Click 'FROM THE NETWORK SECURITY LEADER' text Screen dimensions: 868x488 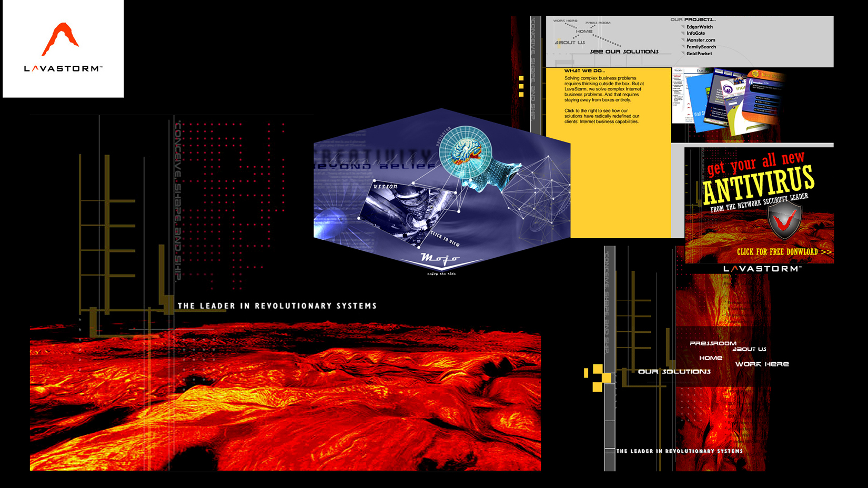pyautogui.click(x=759, y=202)
